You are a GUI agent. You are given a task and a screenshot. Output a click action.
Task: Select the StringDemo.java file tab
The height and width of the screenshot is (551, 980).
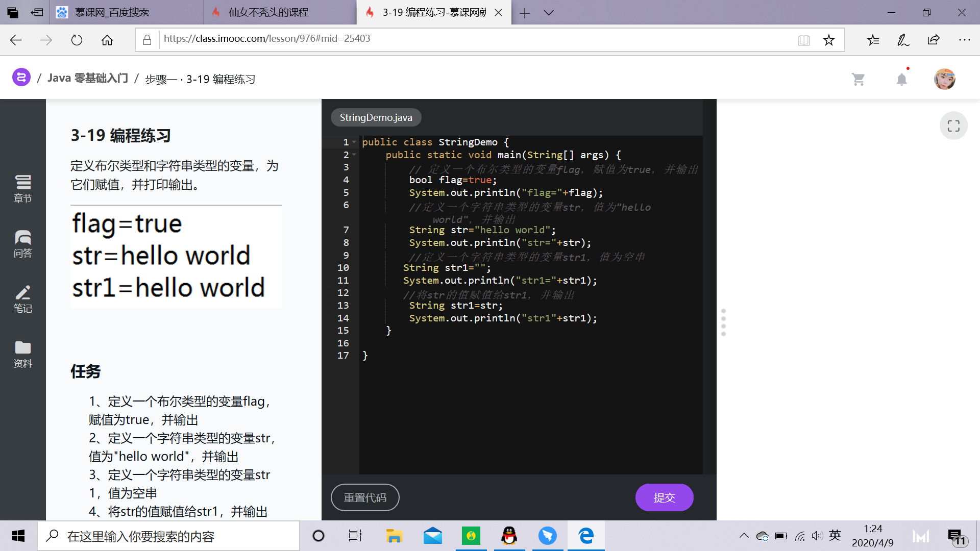[376, 117]
